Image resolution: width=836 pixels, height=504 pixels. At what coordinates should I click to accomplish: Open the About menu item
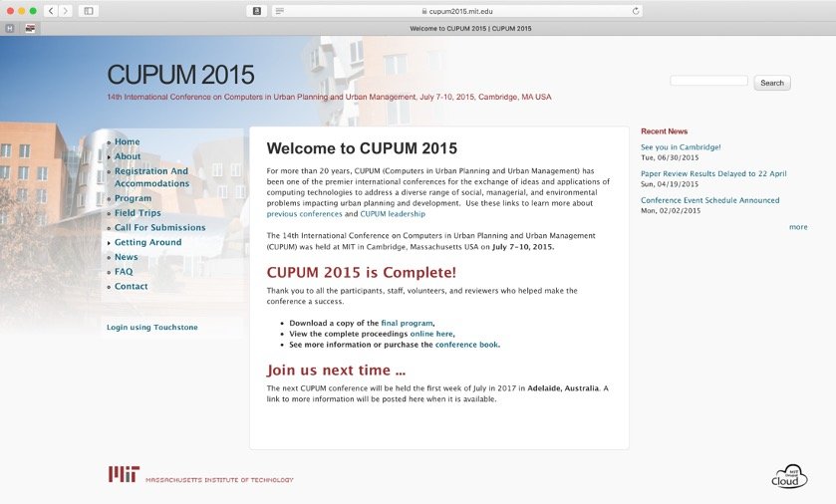pos(128,156)
